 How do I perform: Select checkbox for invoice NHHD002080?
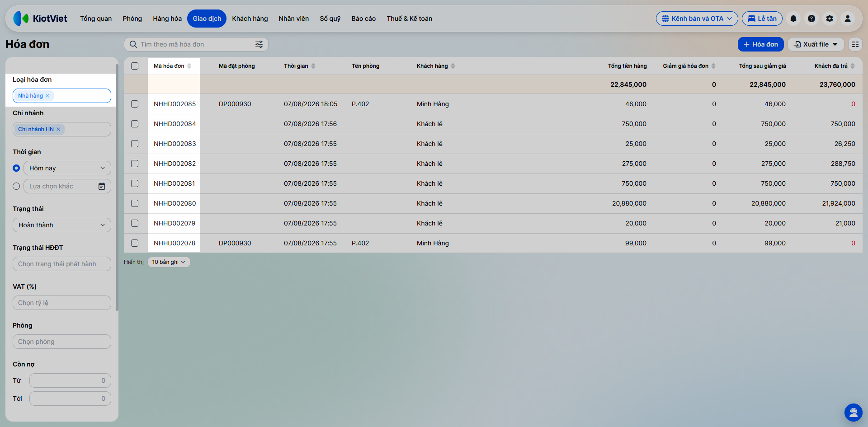(135, 203)
